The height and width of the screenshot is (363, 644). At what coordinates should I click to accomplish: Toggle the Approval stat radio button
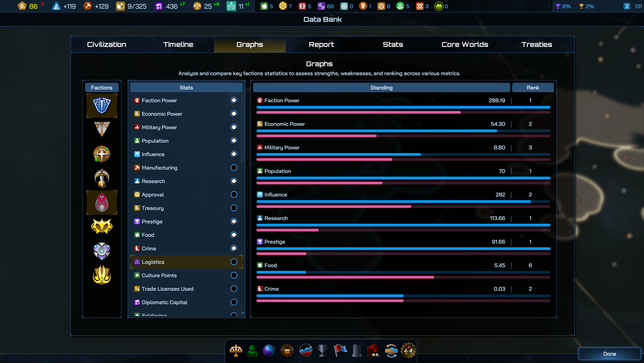click(234, 195)
